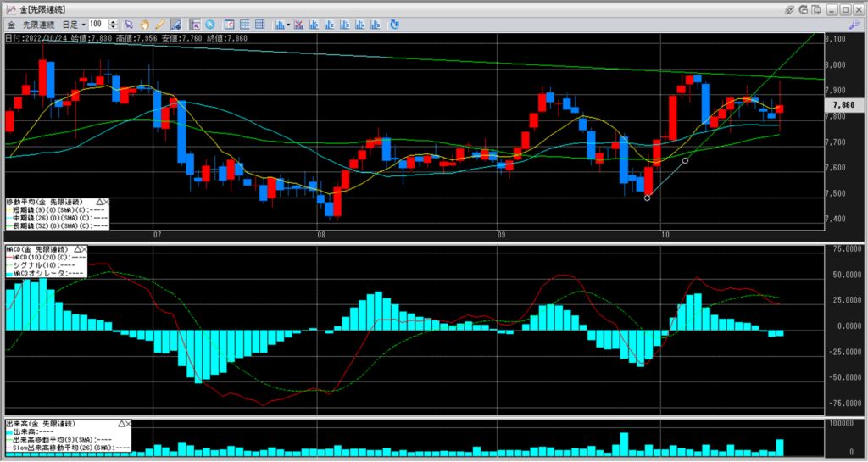The height and width of the screenshot is (462, 868).
Task: Close the 出来高 legend box
Action: click(128, 424)
